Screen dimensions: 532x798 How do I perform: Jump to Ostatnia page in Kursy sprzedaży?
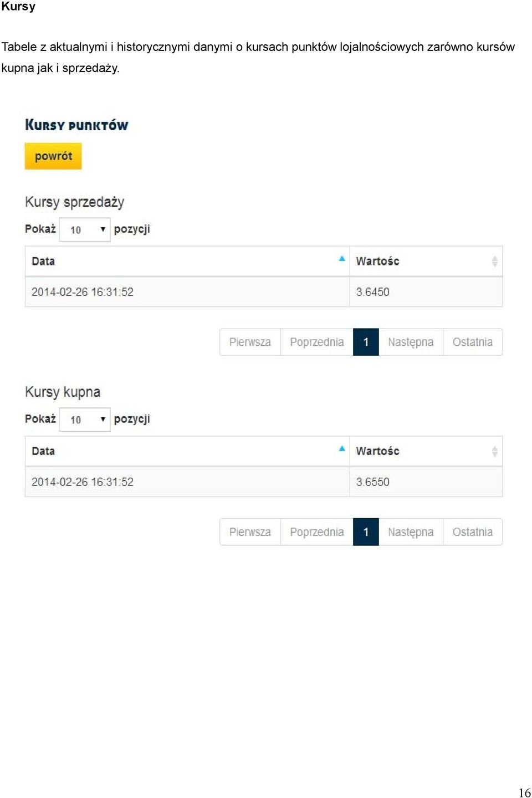point(473,342)
